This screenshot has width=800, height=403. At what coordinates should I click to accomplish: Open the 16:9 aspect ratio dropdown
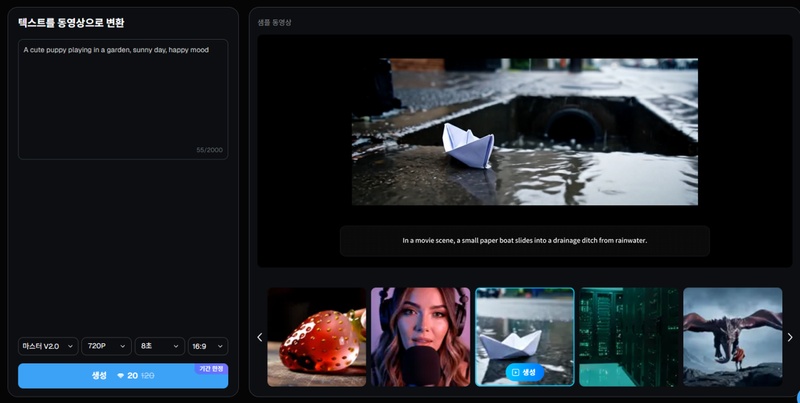207,346
